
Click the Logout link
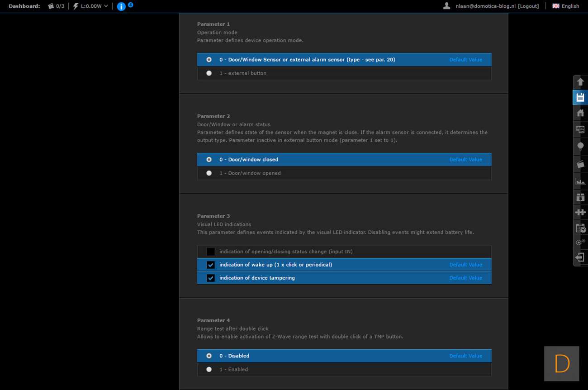(528, 6)
